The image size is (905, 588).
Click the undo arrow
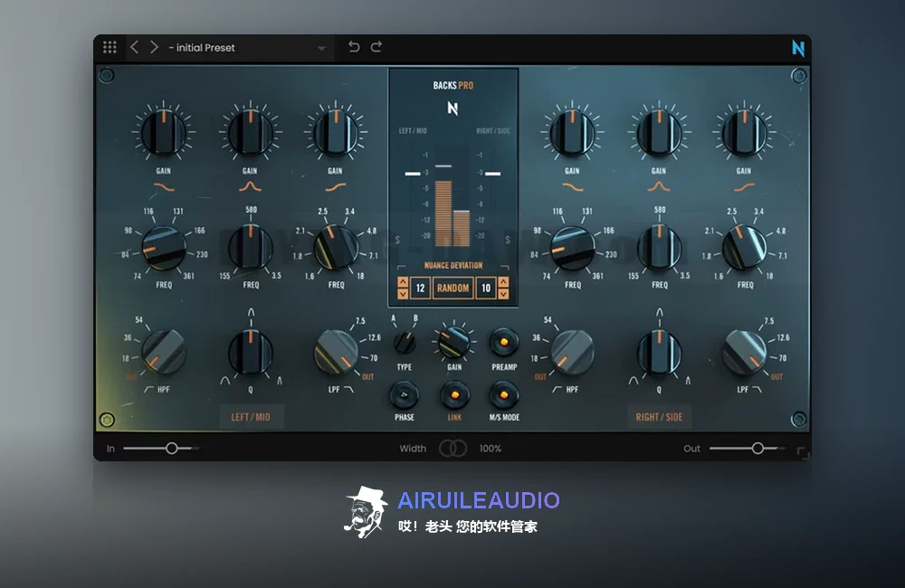(x=354, y=47)
